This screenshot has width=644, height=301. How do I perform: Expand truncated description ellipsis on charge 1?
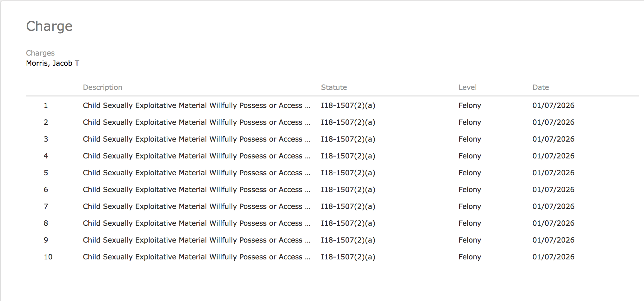[307, 106]
